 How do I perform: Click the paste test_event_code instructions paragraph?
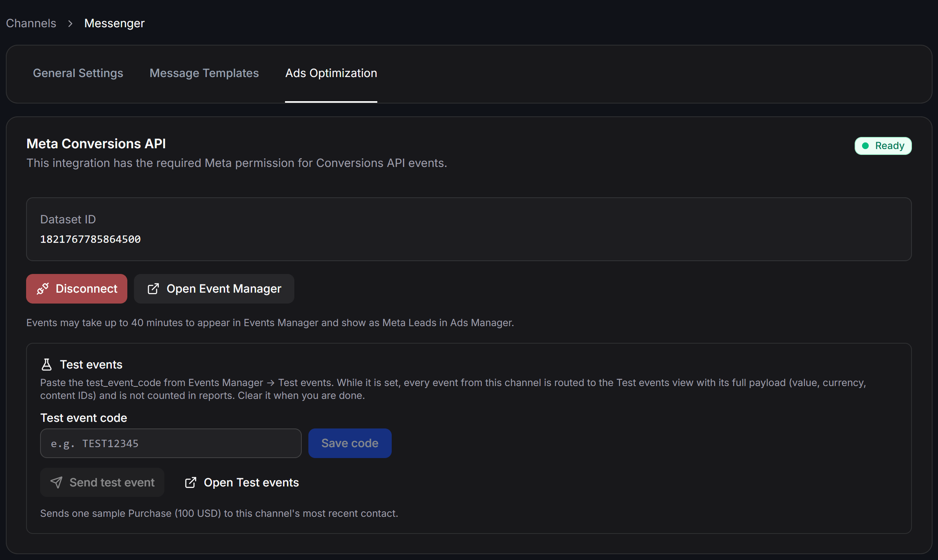click(453, 389)
